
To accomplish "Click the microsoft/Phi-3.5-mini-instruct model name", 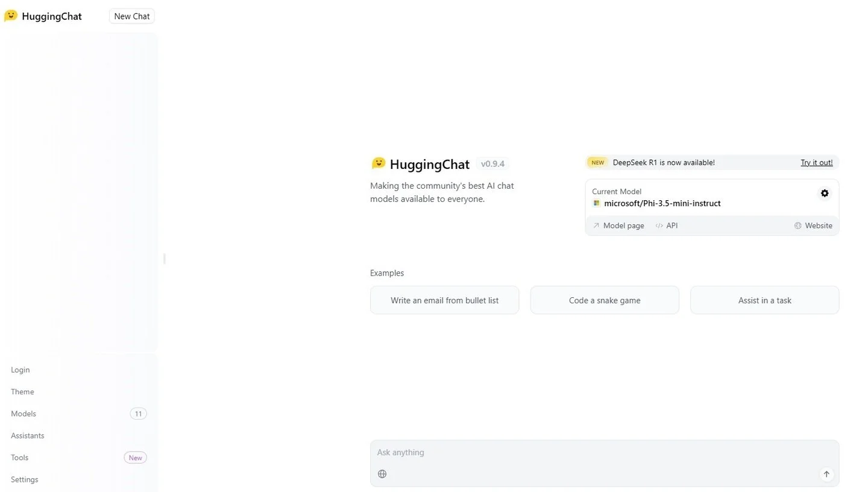I will [662, 203].
